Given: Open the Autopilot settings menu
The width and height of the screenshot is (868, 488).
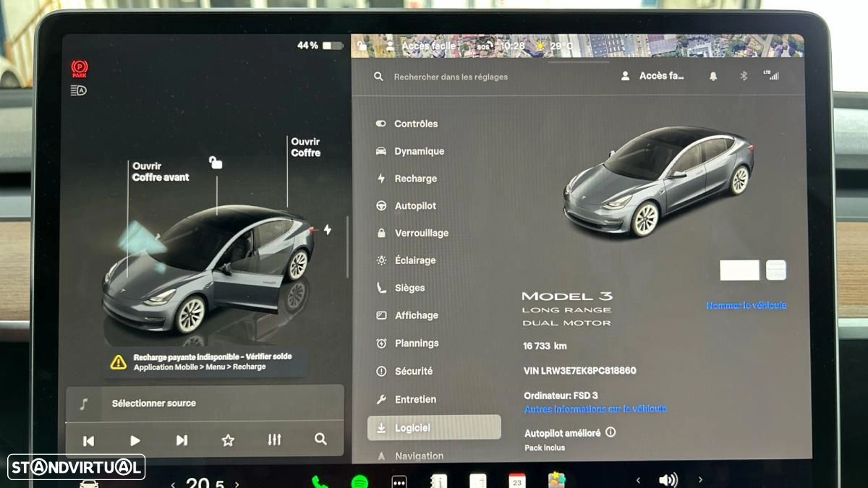Looking at the screenshot, I should [406, 206].
